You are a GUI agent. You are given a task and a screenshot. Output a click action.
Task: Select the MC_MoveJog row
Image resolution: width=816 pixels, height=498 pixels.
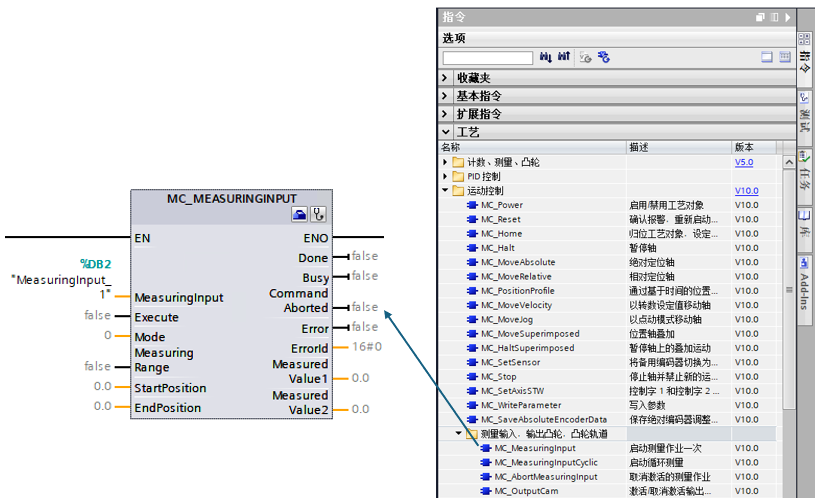pyautogui.click(x=607, y=320)
